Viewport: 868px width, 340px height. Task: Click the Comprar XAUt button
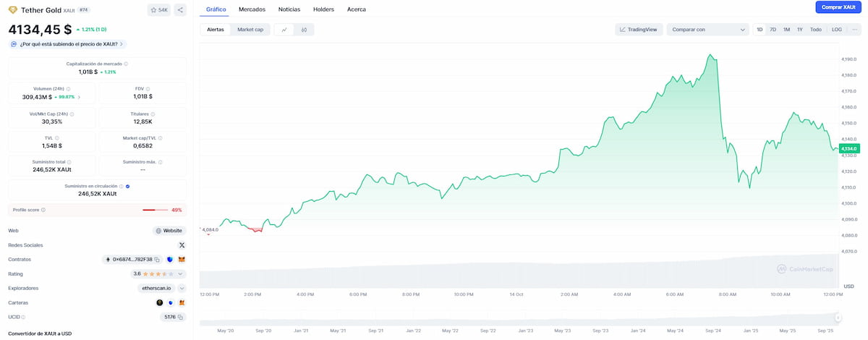(838, 7)
